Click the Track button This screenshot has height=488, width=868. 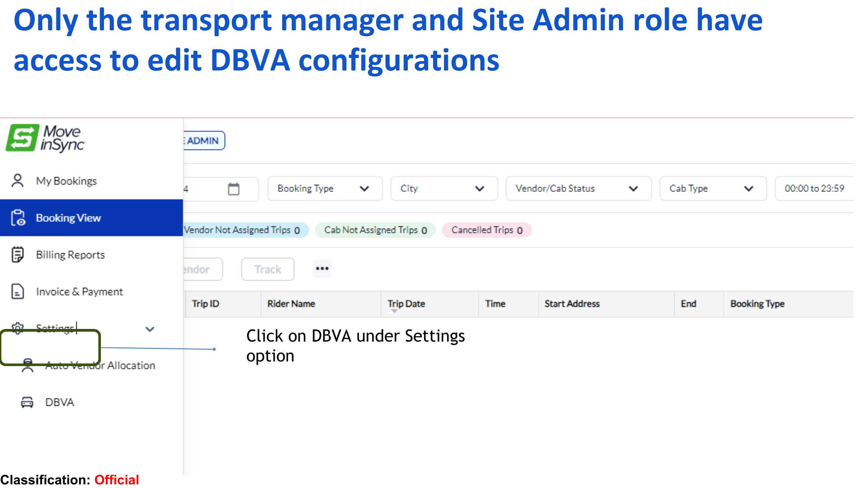point(268,269)
